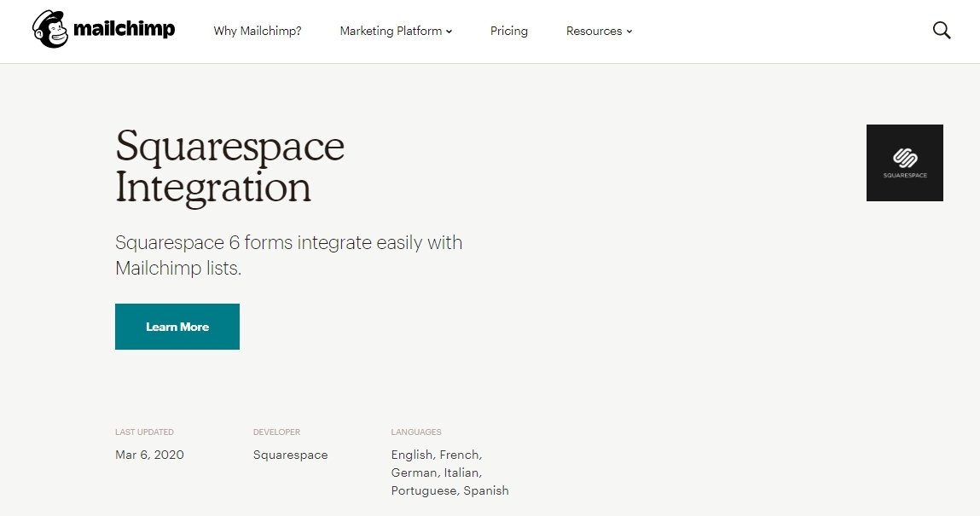Click the Squarespace logo tile
The width and height of the screenshot is (980, 516).
[x=904, y=162]
